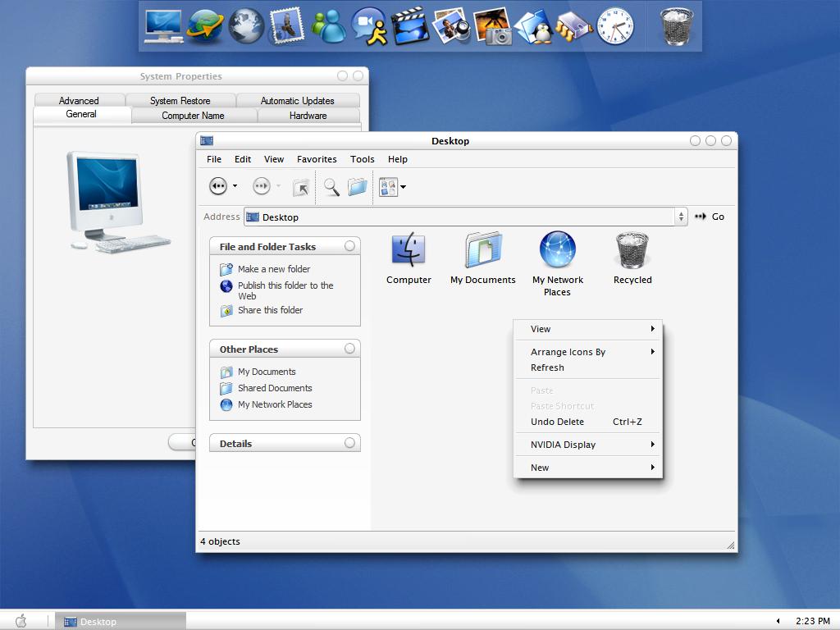This screenshot has height=630, width=840.
Task: Expand the Address bar dropdown list
Action: coord(681,217)
